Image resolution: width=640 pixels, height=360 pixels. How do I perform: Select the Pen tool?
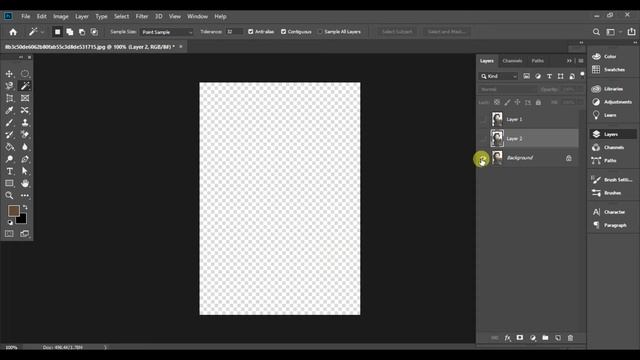coord(25,159)
